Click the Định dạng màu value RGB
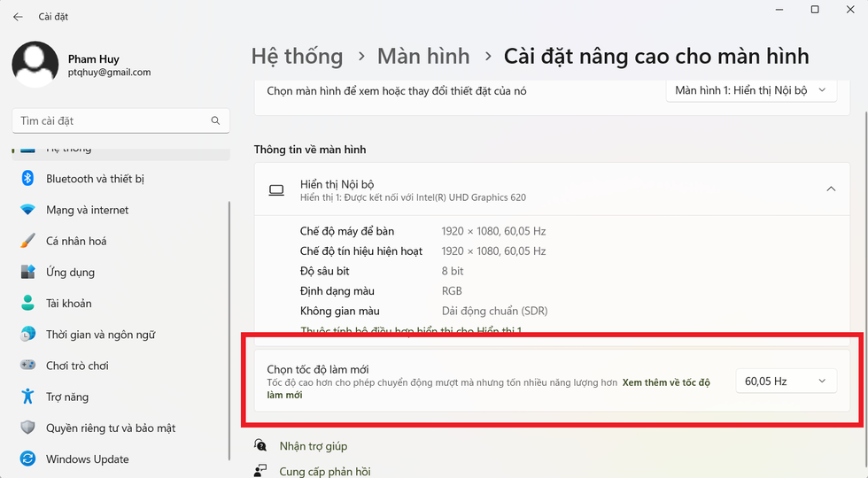The image size is (868, 478). pos(452,291)
